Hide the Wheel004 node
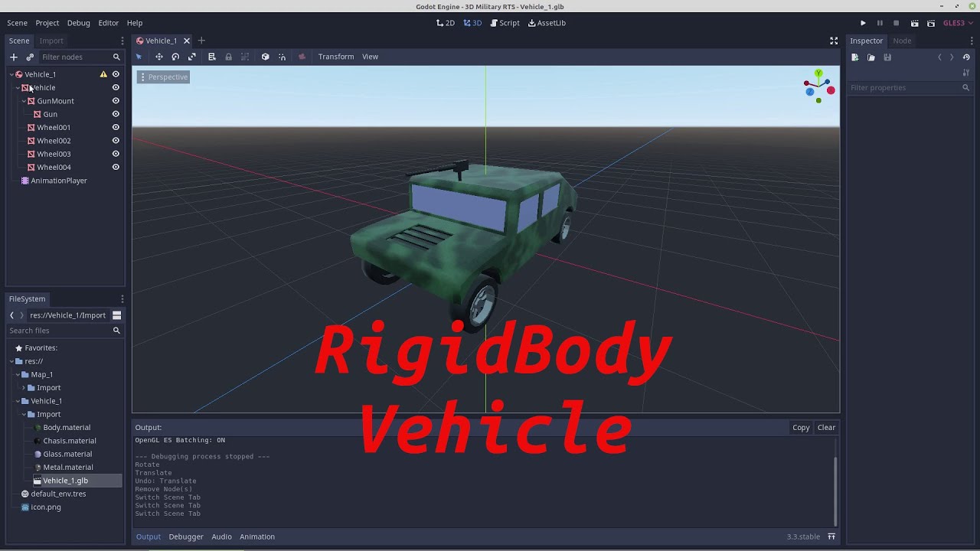This screenshot has height=551, width=980. point(116,167)
